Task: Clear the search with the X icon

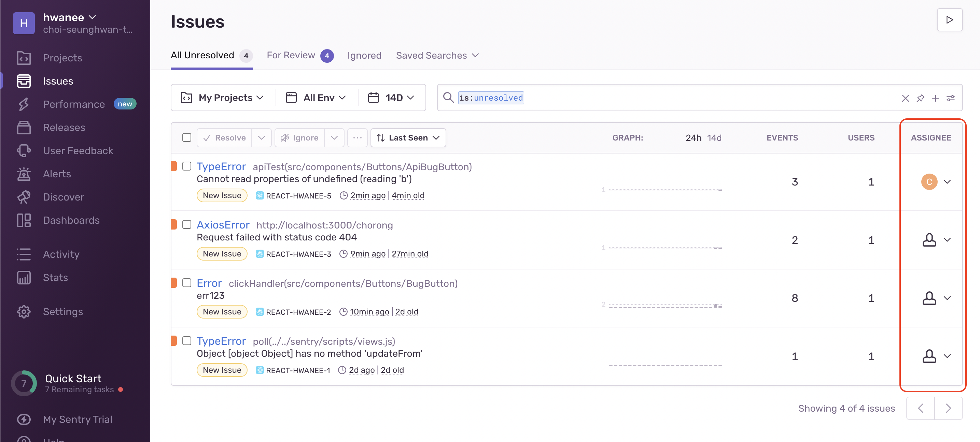Action: click(x=905, y=98)
